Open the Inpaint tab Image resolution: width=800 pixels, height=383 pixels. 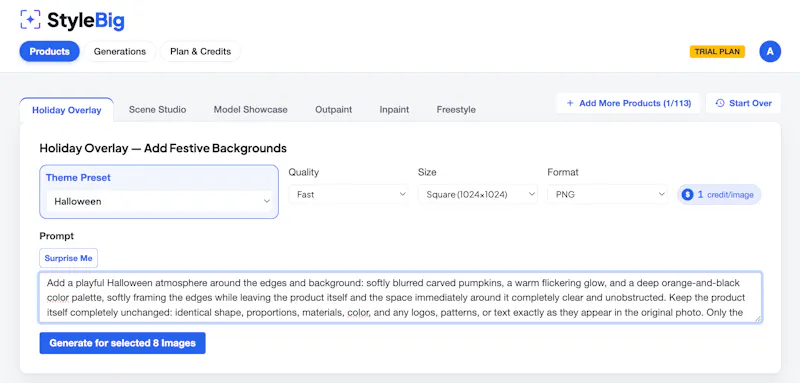[x=394, y=110]
